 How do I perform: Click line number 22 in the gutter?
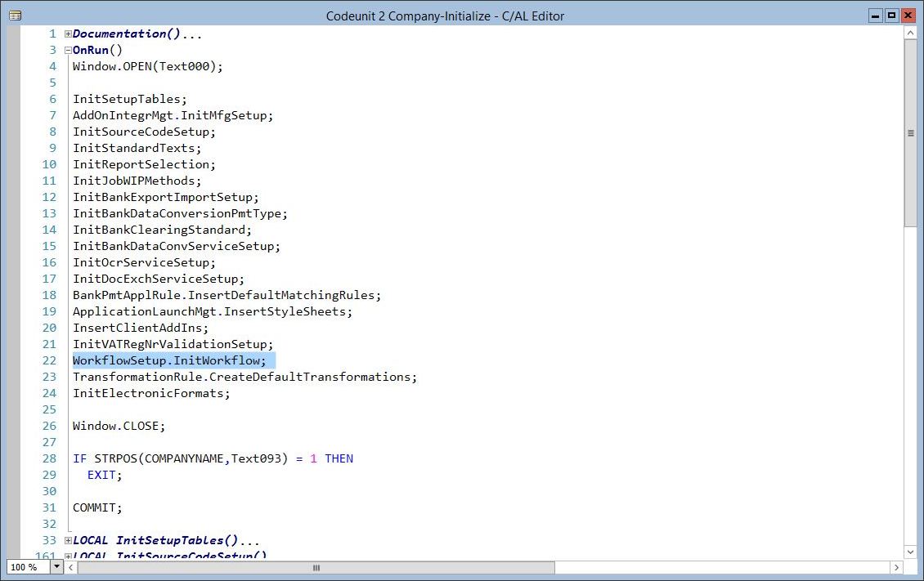[x=50, y=361]
